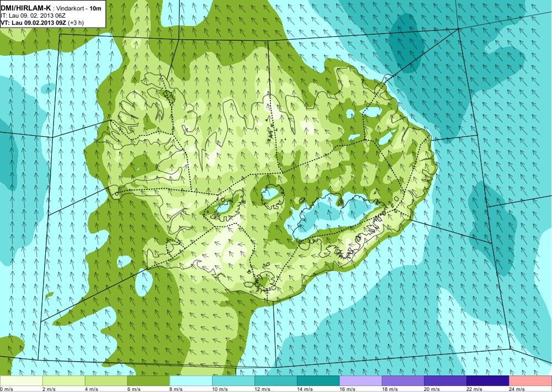Select the pale cyan 8–10 m/s legend swatch
The width and height of the screenshot is (552, 392).
[x=191, y=381]
